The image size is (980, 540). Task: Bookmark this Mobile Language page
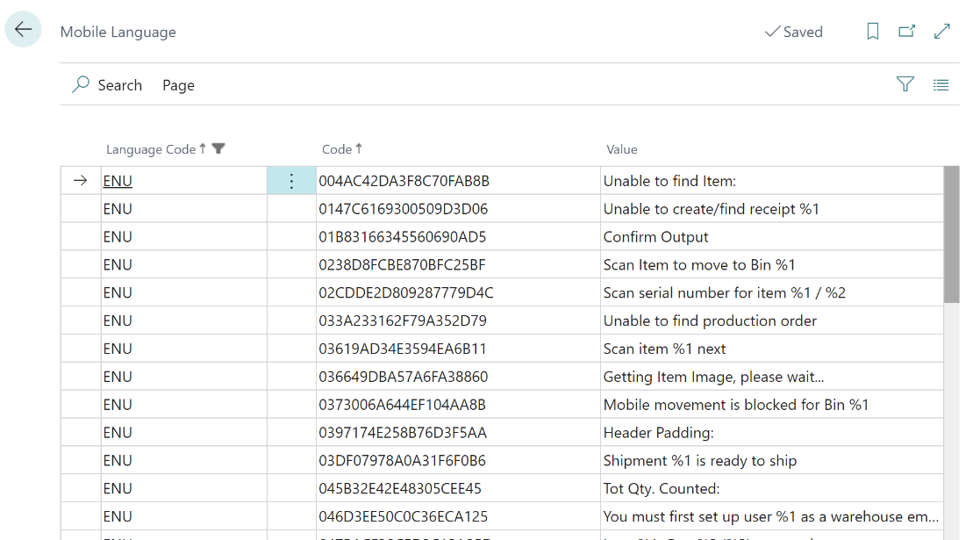coord(872,32)
